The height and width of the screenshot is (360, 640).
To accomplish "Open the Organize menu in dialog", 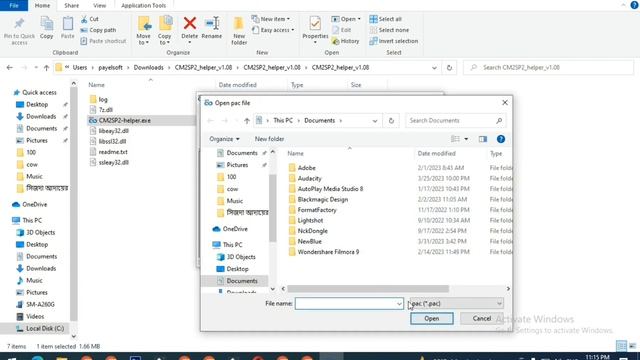I will point(224,139).
